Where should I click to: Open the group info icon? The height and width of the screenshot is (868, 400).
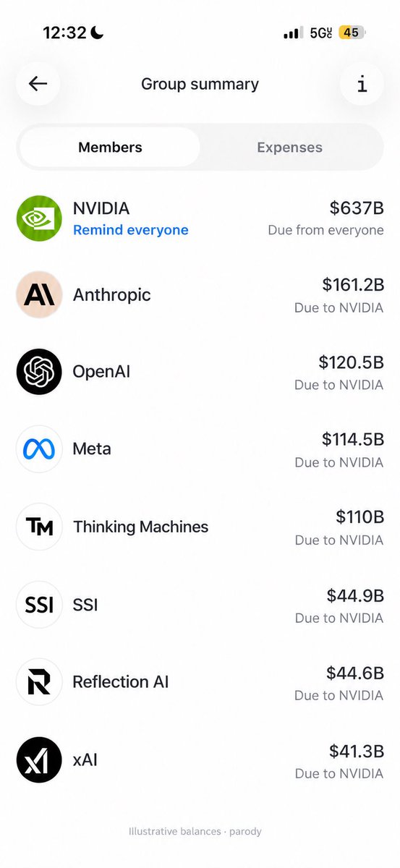tap(362, 84)
